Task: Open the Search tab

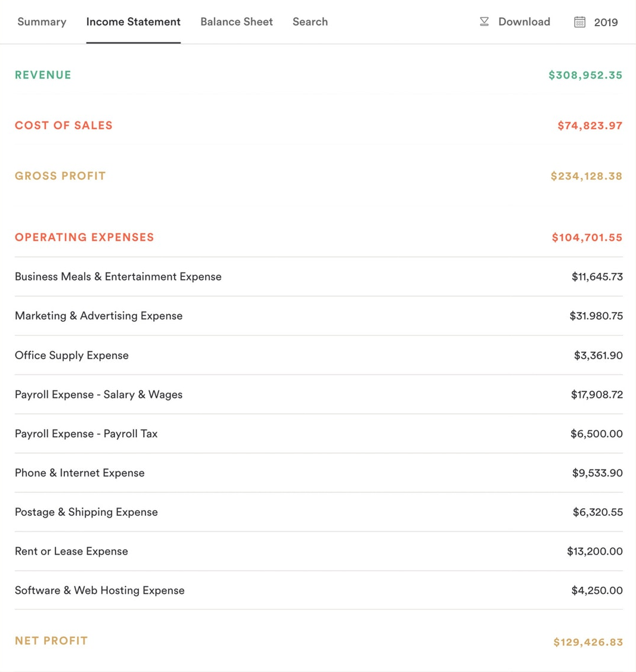Action: [310, 21]
